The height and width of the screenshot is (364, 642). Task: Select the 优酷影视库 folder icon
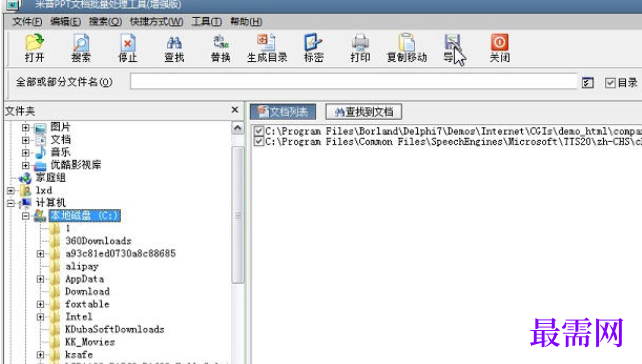click(x=41, y=165)
